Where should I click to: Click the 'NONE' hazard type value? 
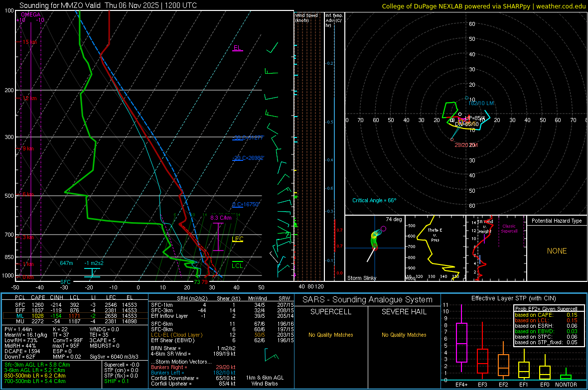coord(557,251)
